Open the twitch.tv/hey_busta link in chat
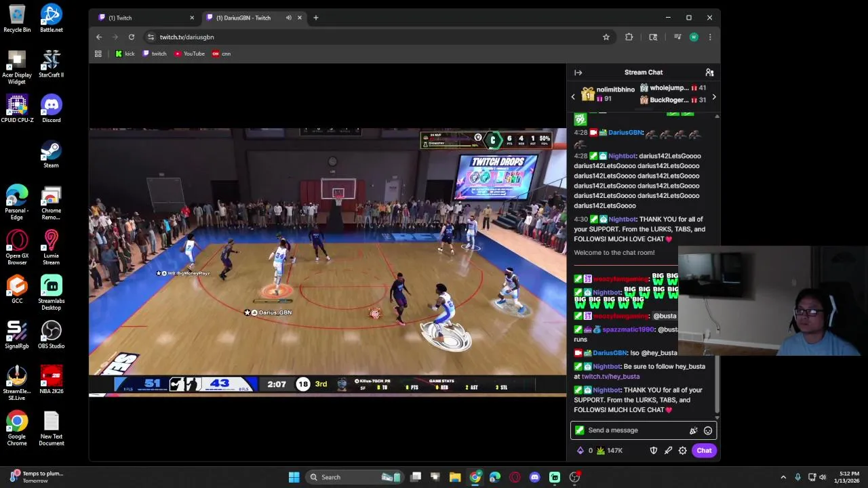 pyautogui.click(x=610, y=376)
